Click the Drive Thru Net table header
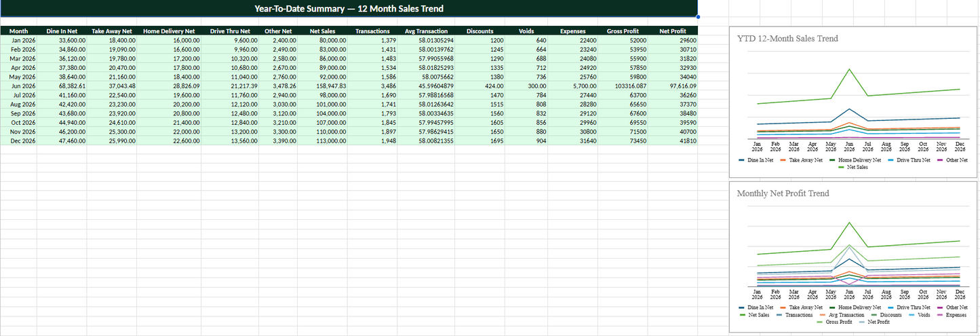Image resolution: width=980 pixels, height=336 pixels. (x=230, y=31)
